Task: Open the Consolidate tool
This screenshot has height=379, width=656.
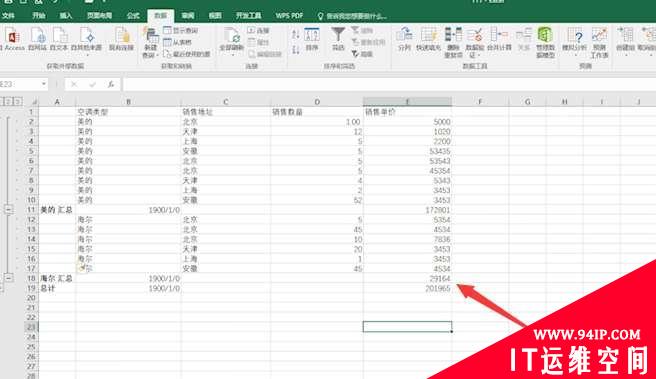Action: [x=499, y=39]
